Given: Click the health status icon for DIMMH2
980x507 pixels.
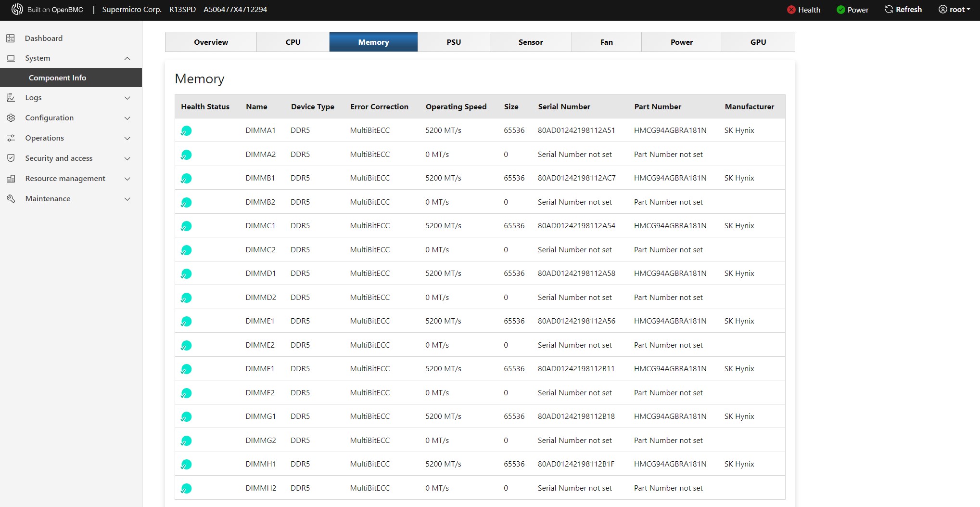Looking at the screenshot, I should pyautogui.click(x=186, y=489).
